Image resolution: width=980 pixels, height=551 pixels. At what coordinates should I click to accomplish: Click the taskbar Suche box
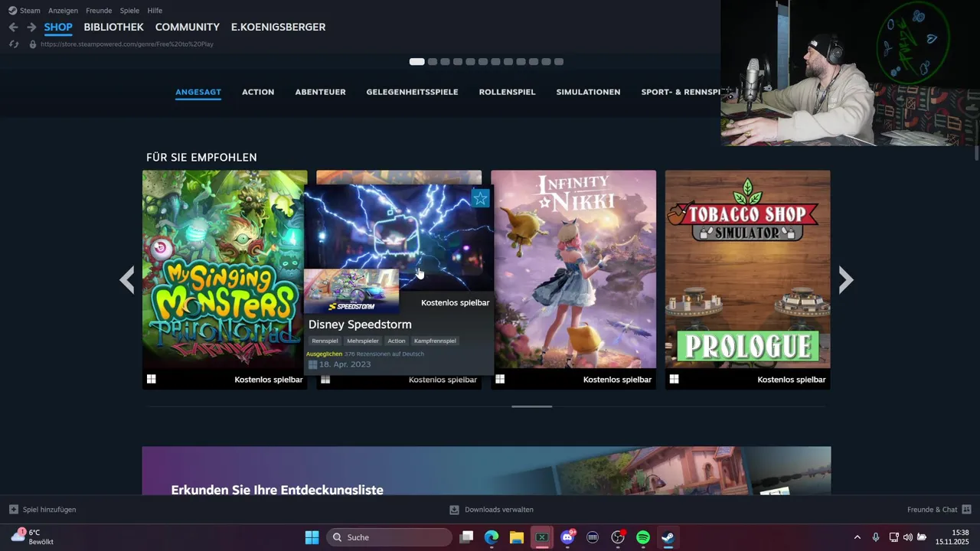pyautogui.click(x=390, y=537)
